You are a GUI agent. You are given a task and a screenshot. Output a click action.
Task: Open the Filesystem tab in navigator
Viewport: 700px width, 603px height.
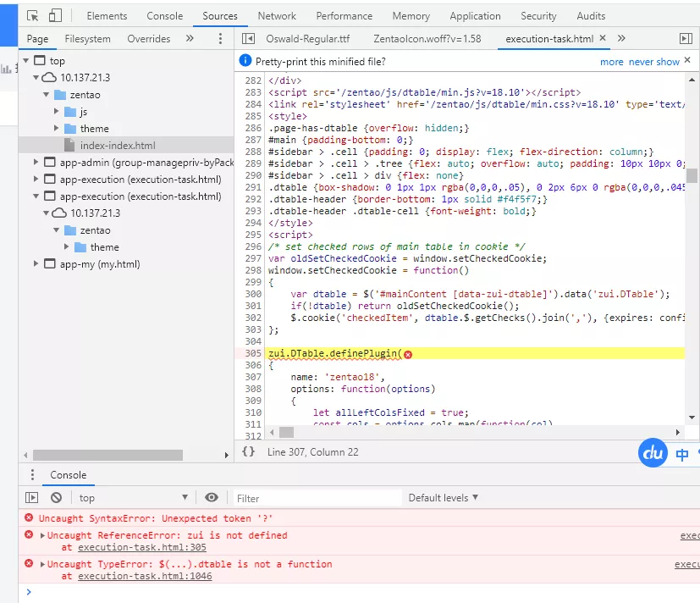[x=87, y=39]
